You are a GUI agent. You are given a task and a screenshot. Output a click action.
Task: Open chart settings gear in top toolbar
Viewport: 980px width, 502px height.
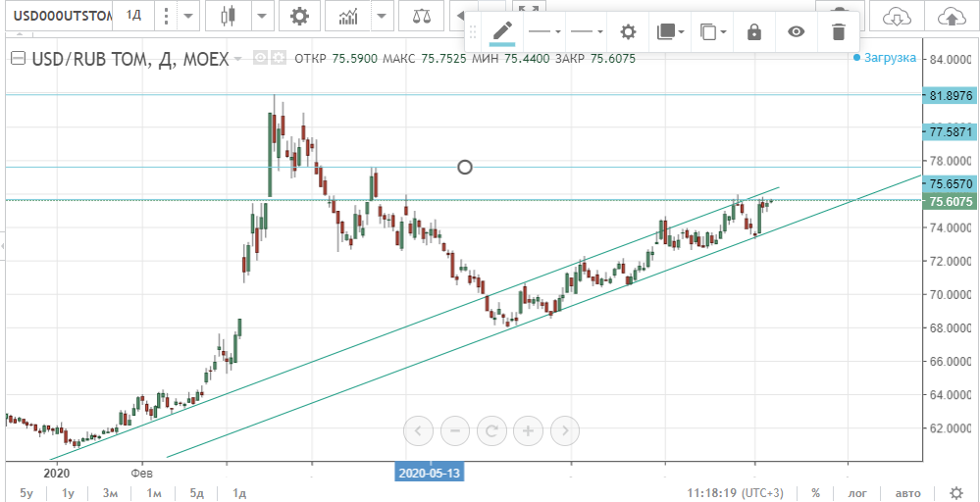pyautogui.click(x=300, y=17)
